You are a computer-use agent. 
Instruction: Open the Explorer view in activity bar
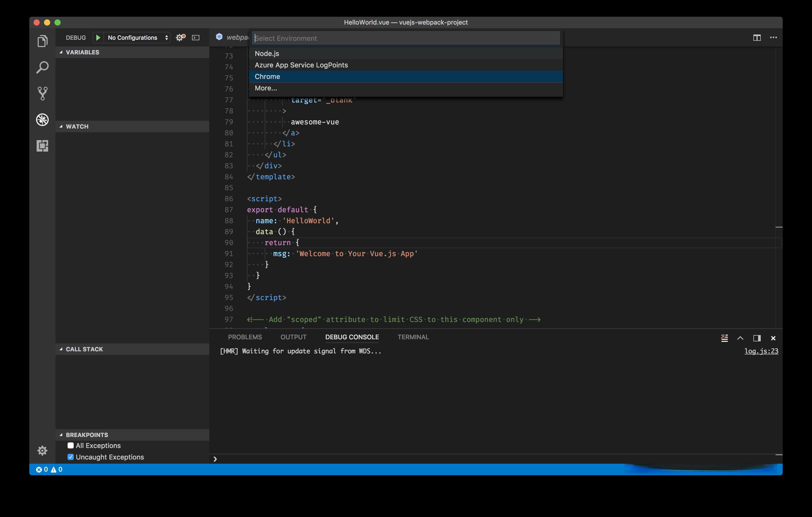[x=42, y=41]
